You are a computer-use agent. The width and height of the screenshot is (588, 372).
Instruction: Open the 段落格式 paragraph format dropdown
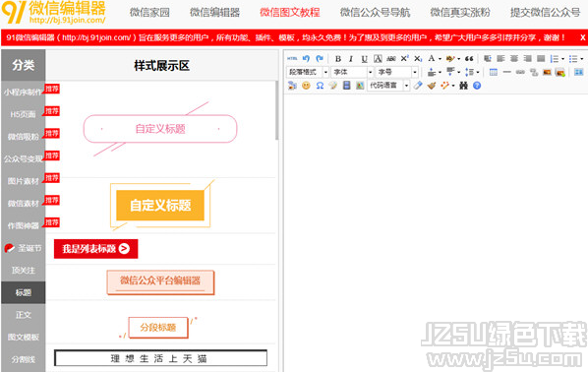click(x=308, y=72)
